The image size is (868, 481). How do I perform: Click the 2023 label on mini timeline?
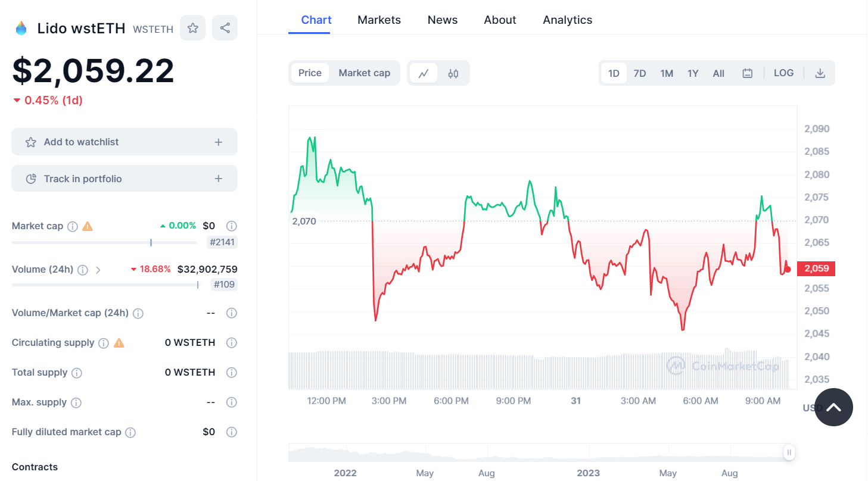588,473
